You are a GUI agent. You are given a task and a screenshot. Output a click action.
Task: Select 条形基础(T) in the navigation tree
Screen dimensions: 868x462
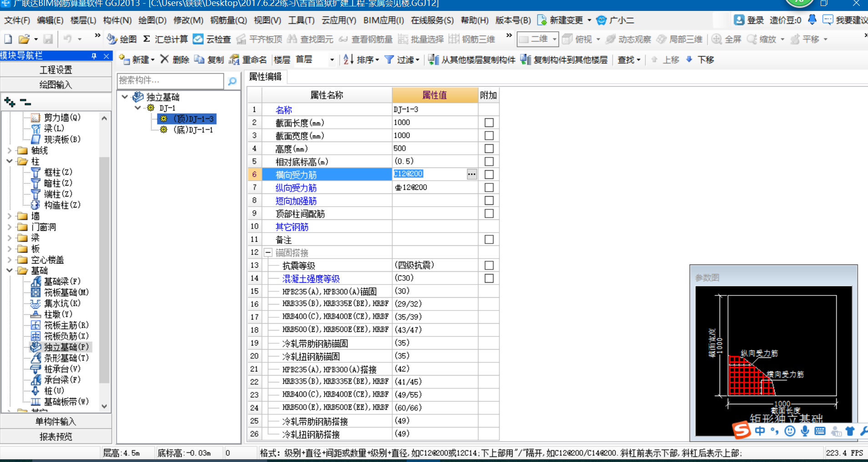click(66, 358)
